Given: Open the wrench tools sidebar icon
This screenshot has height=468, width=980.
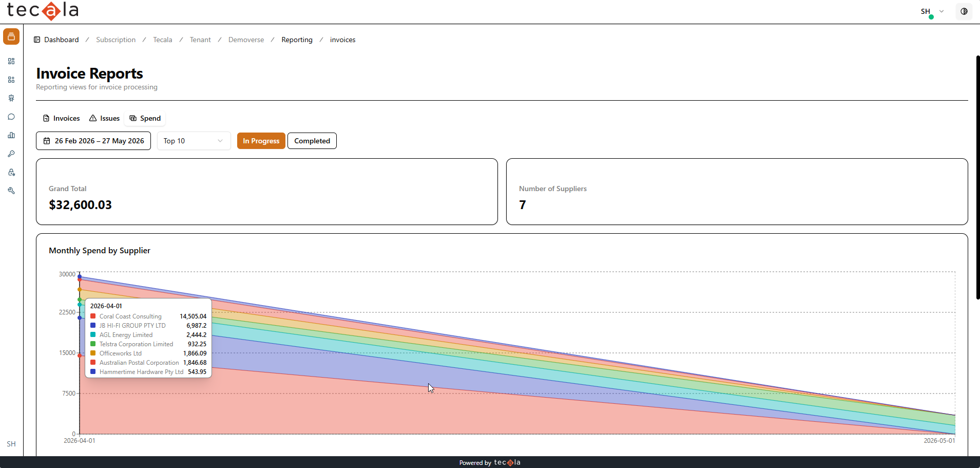Looking at the screenshot, I should click(x=11, y=191).
